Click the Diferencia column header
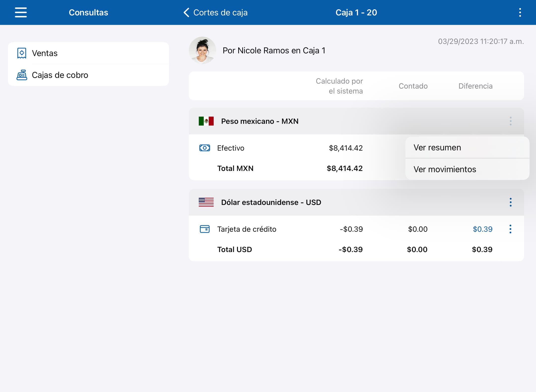 [475, 86]
